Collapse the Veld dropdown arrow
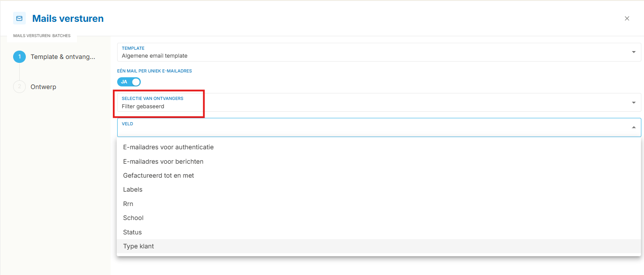The image size is (644, 275). pyautogui.click(x=634, y=127)
